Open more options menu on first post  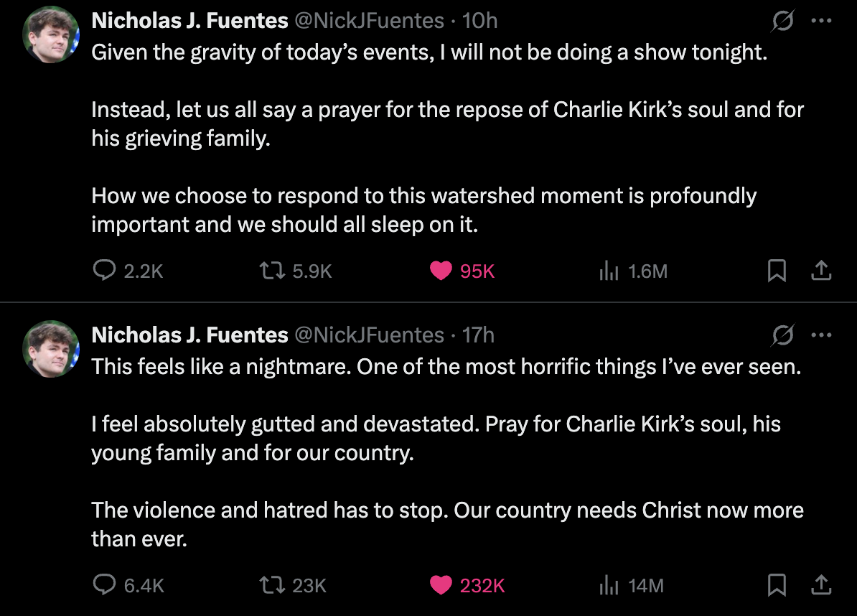coord(821,21)
